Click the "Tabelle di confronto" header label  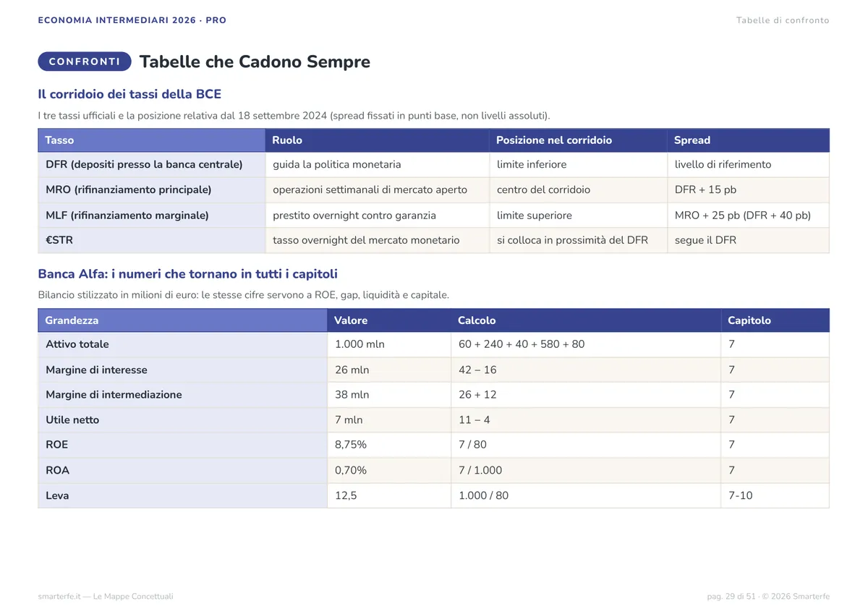[x=783, y=20]
